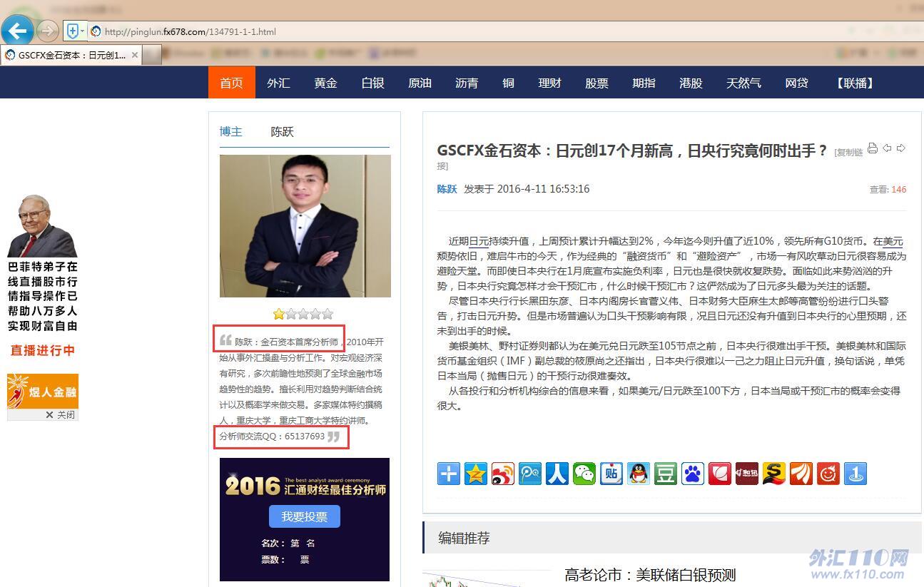Share via the Baidu paw icon
This screenshot has width=924, height=587.
[x=693, y=474]
